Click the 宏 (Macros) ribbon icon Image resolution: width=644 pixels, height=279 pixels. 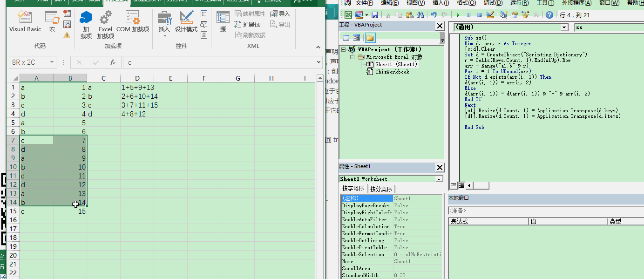[52, 22]
